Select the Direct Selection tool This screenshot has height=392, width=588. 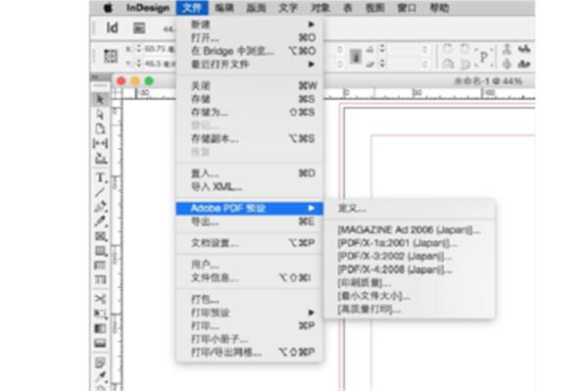(100, 114)
